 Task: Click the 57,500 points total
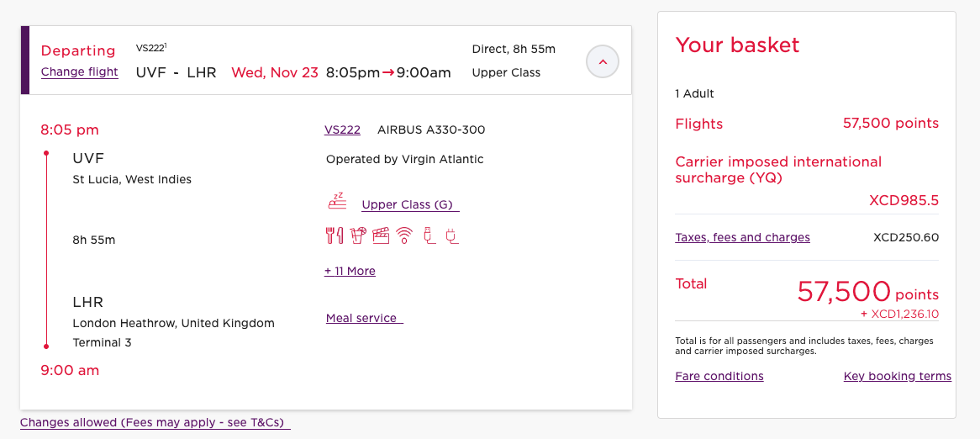pos(868,292)
